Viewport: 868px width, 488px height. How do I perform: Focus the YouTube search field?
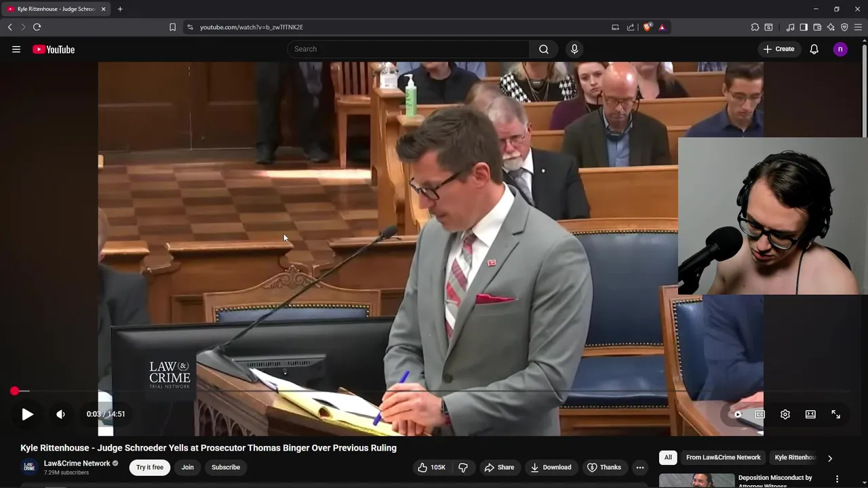coord(408,49)
